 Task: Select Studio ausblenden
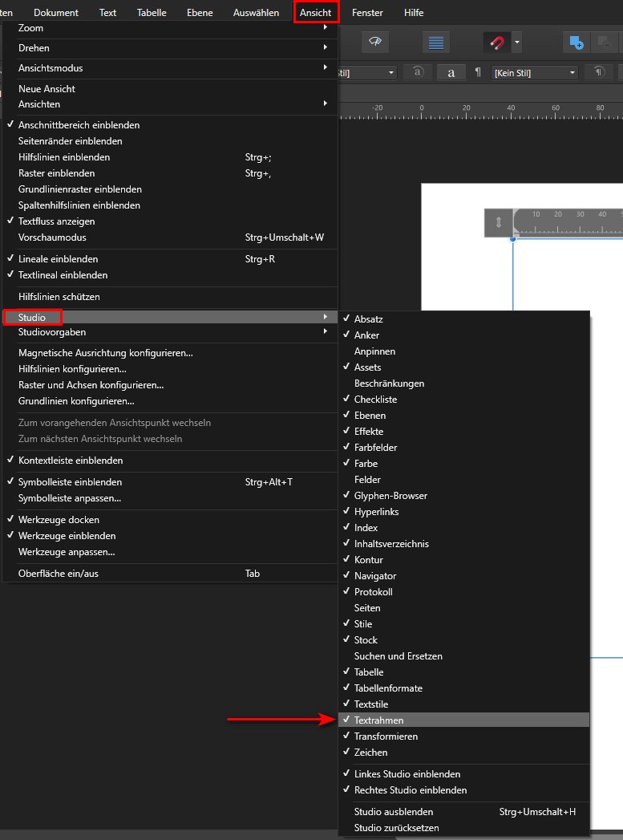click(464, 812)
